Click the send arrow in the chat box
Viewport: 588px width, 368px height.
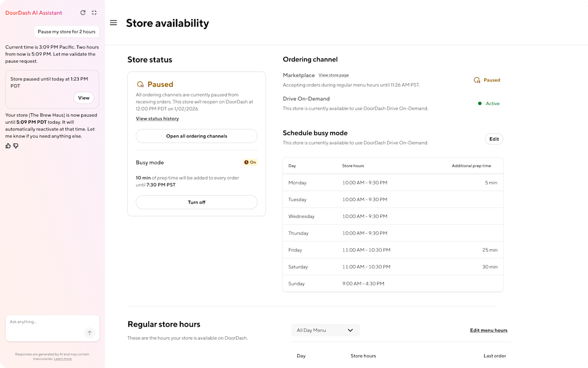90,333
